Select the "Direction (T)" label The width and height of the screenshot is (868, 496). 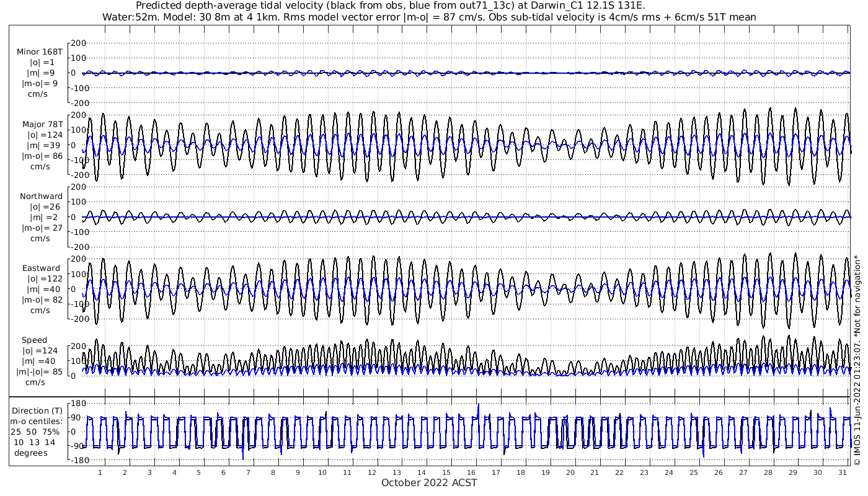[37, 410]
